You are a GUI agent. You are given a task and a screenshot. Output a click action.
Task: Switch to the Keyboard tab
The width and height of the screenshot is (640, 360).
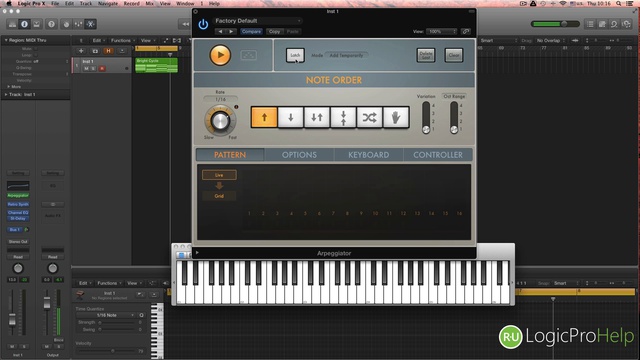pos(369,155)
